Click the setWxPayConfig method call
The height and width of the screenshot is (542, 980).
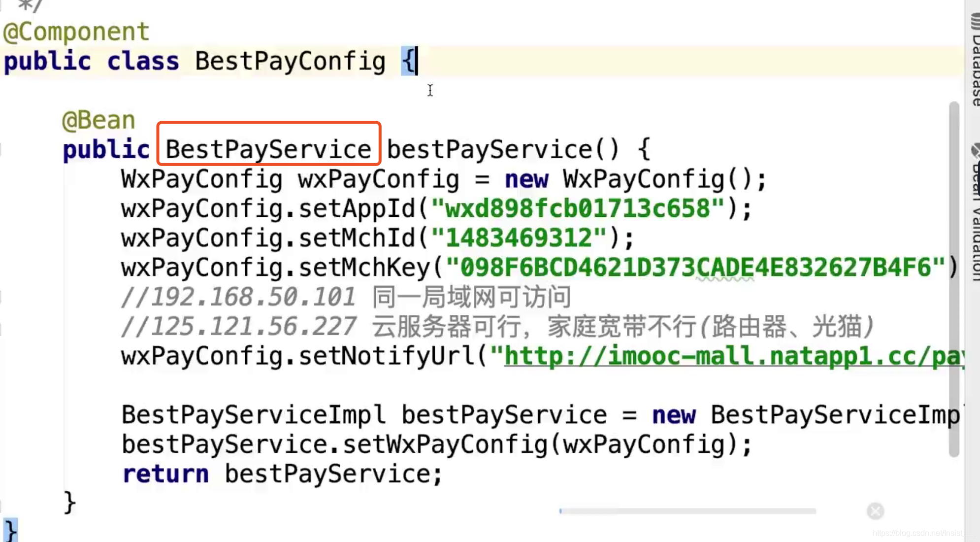445,445
